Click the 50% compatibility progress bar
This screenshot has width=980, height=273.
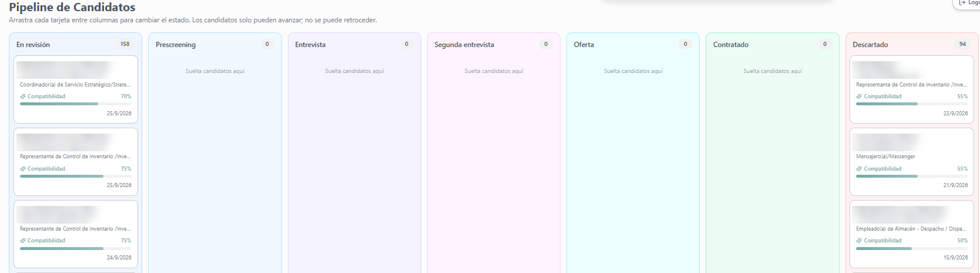912,248
